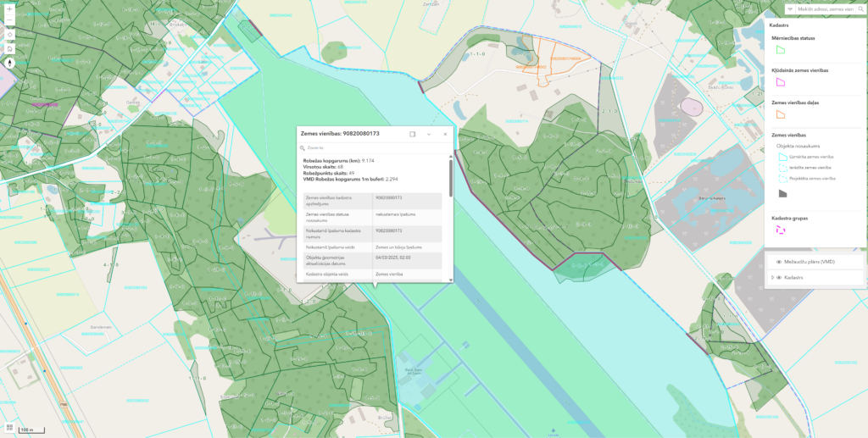The image size is (868, 438).
Task: Click the green Mērniecības statuss legend swatch
Action: coord(780,50)
